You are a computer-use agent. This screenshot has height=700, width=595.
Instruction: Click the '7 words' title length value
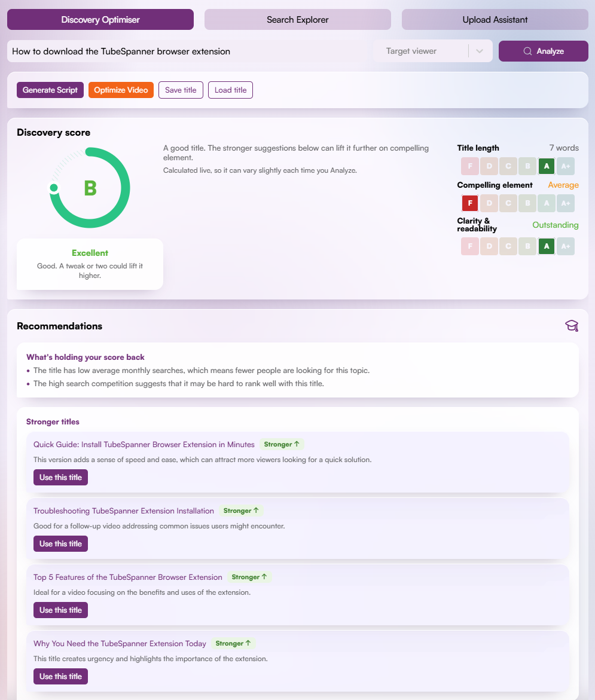(x=564, y=148)
